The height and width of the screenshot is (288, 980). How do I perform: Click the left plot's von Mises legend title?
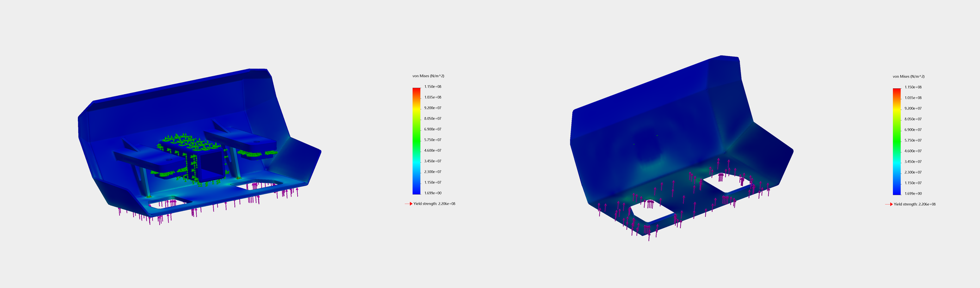[428, 76]
